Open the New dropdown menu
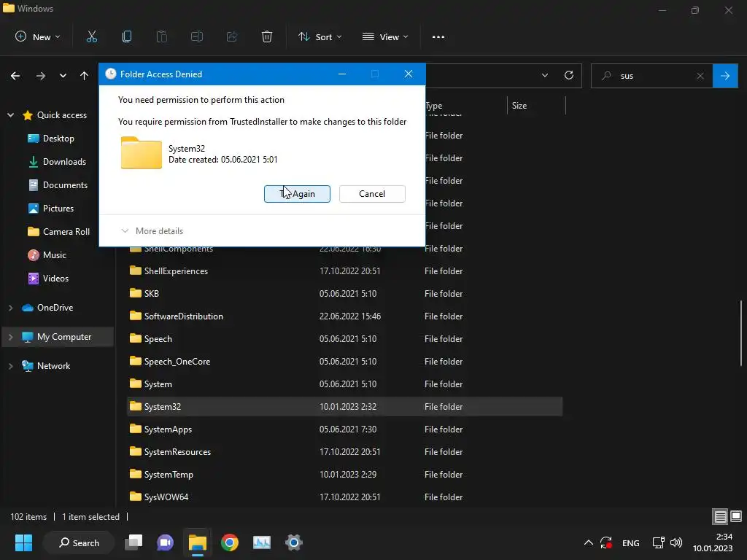This screenshot has width=747, height=560. [x=38, y=36]
